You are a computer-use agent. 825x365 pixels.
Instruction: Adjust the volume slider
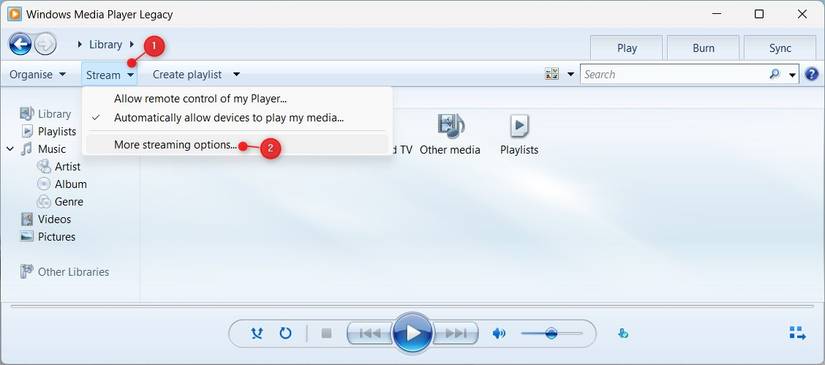click(551, 333)
